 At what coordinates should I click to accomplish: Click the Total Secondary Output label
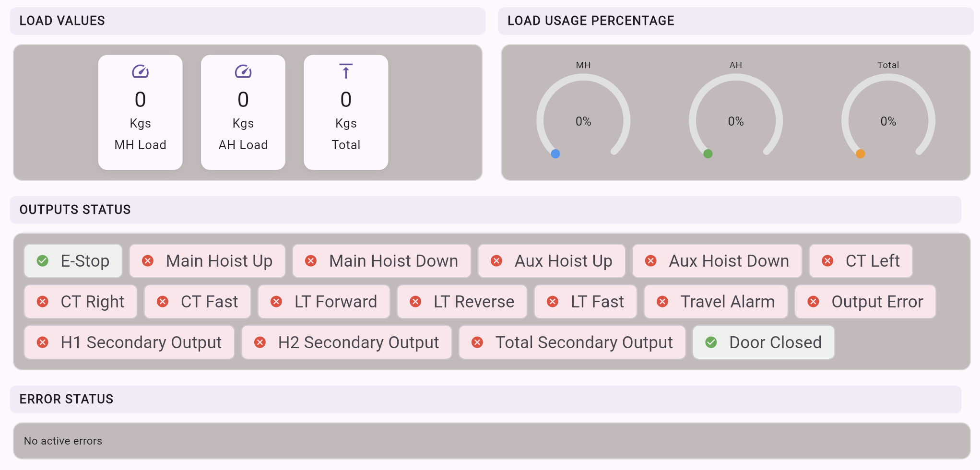[584, 342]
